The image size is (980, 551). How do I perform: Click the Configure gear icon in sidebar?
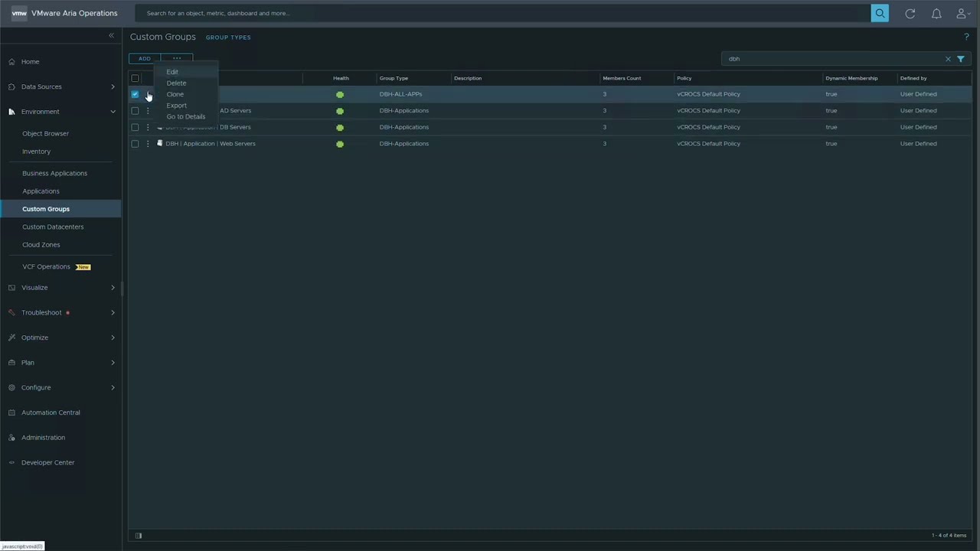[11, 388]
